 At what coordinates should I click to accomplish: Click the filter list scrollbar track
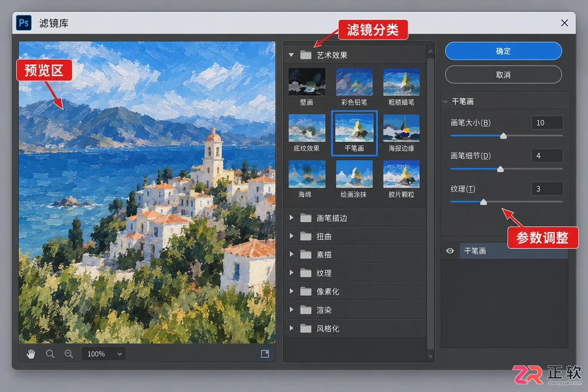tap(430, 203)
